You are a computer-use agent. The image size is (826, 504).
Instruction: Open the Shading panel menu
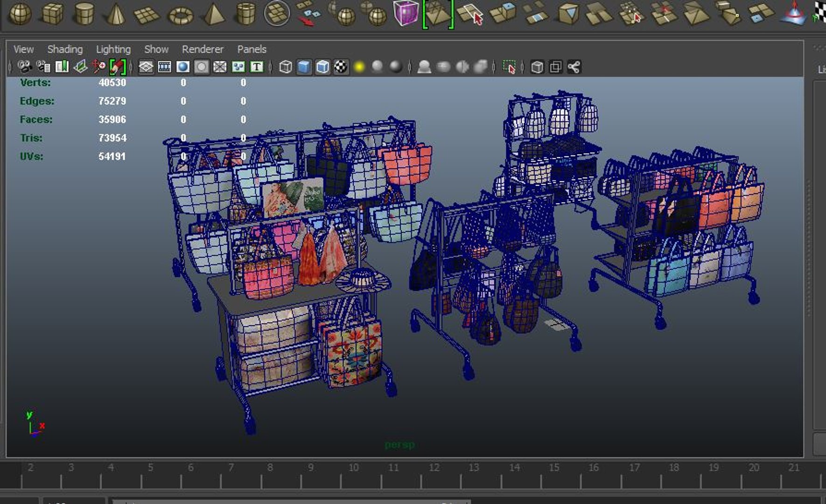coord(65,49)
